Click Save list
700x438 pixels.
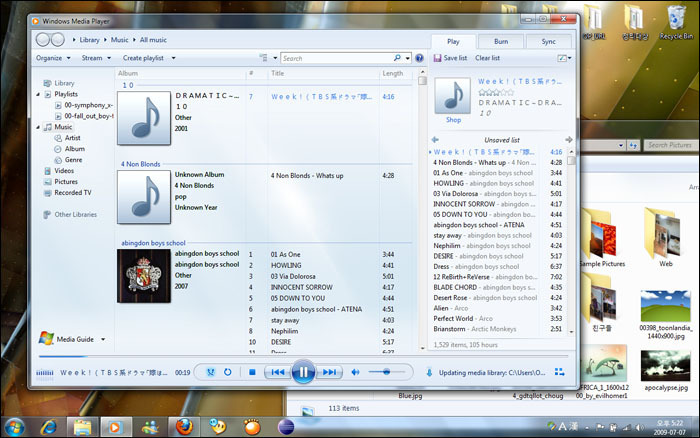(450, 58)
